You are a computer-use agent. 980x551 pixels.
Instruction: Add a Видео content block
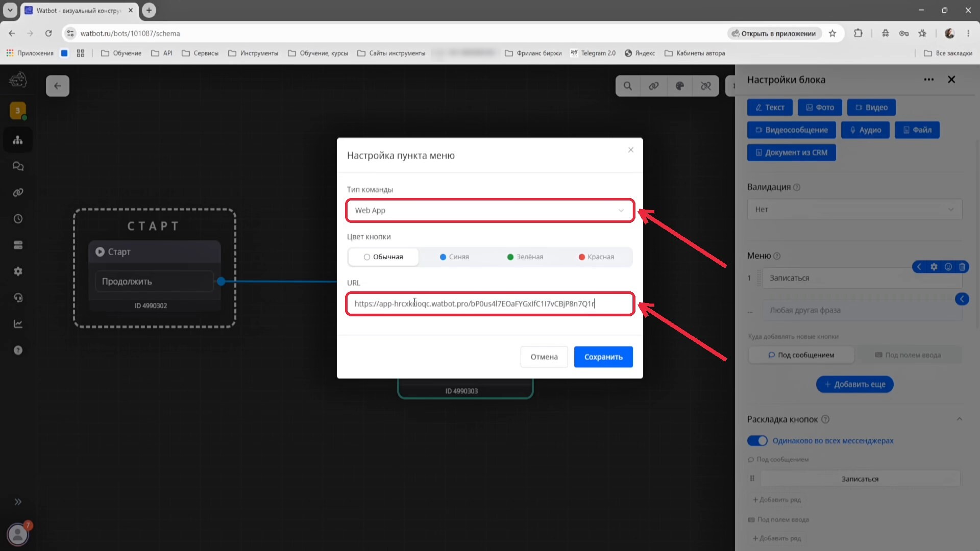871,107
